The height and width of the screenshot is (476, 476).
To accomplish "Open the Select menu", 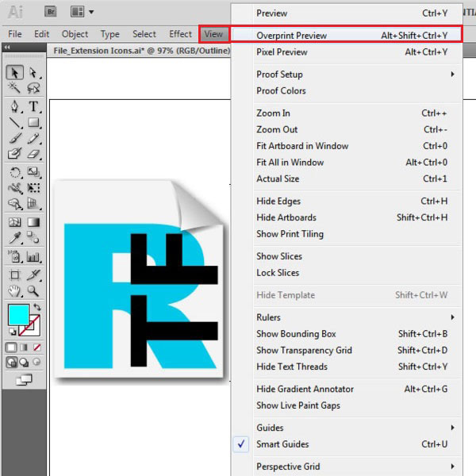I will (x=144, y=34).
